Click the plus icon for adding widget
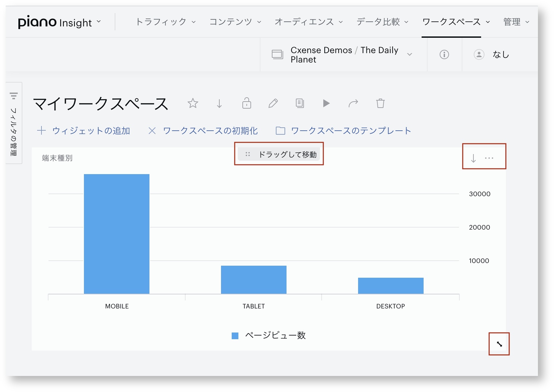The height and width of the screenshot is (392, 554). click(41, 130)
